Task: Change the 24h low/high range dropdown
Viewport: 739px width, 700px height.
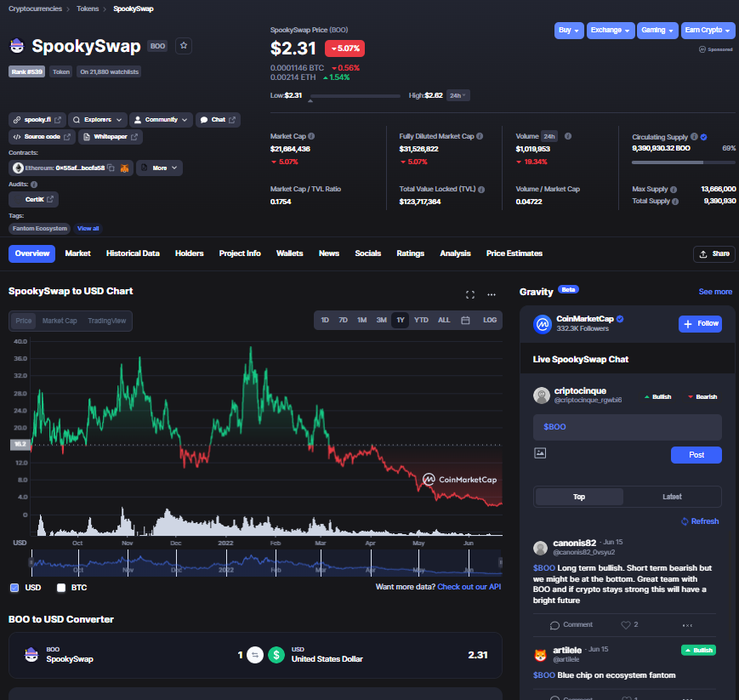Action: pyautogui.click(x=458, y=95)
